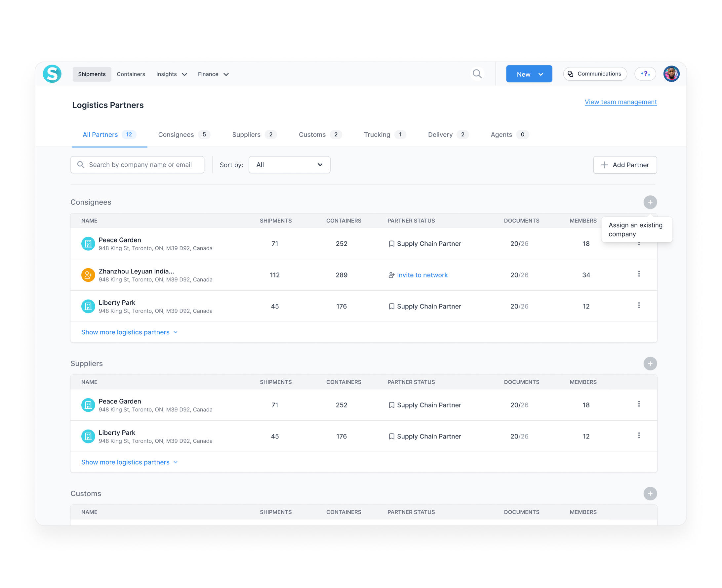Click the Add Partner button

pos(625,165)
